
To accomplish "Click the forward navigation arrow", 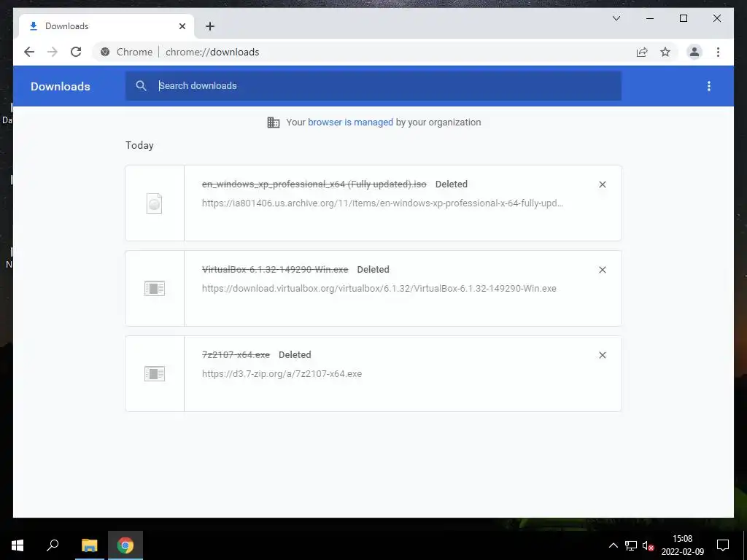I will click(x=53, y=52).
